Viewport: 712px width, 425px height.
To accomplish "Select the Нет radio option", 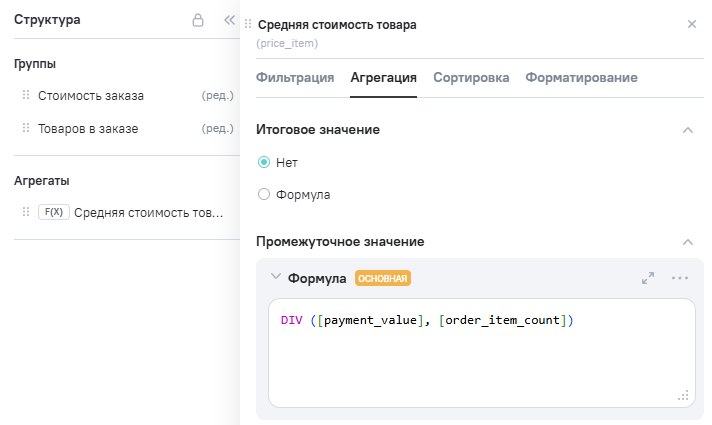I will tap(264, 162).
